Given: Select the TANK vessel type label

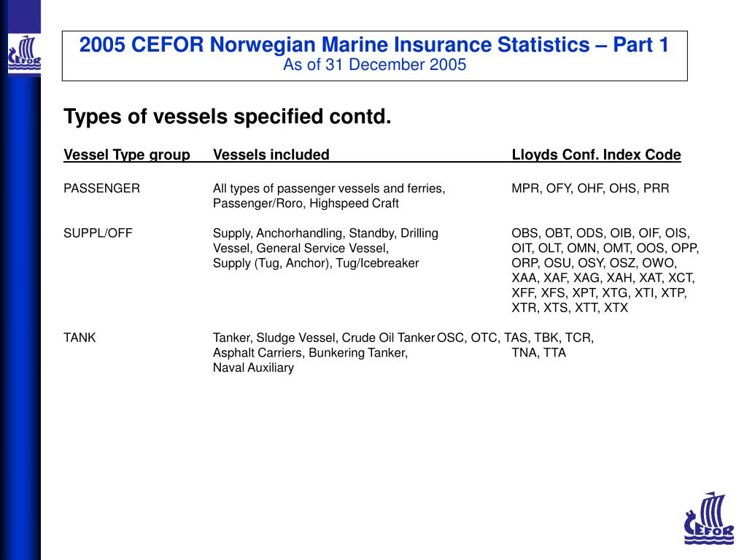Looking at the screenshot, I should coord(80,338).
